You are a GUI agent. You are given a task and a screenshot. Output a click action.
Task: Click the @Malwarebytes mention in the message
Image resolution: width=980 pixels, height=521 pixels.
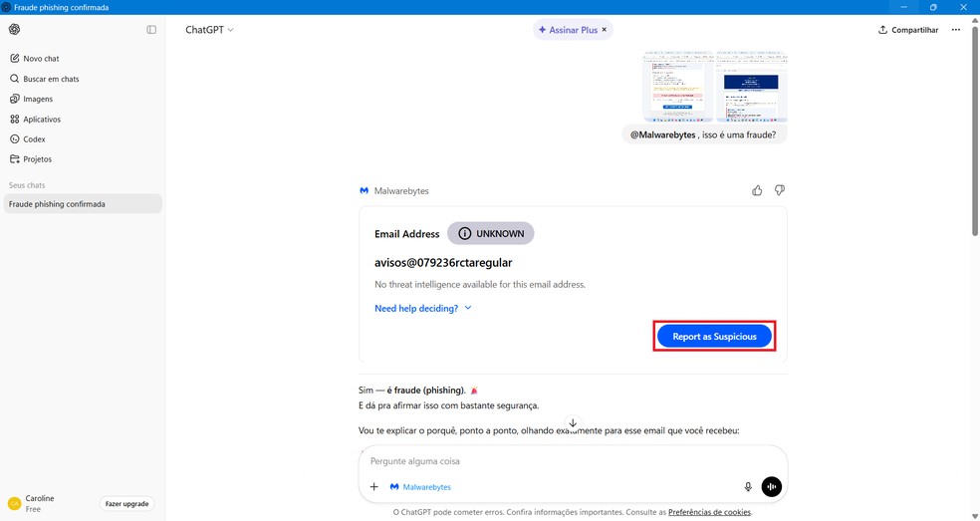(662, 134)
